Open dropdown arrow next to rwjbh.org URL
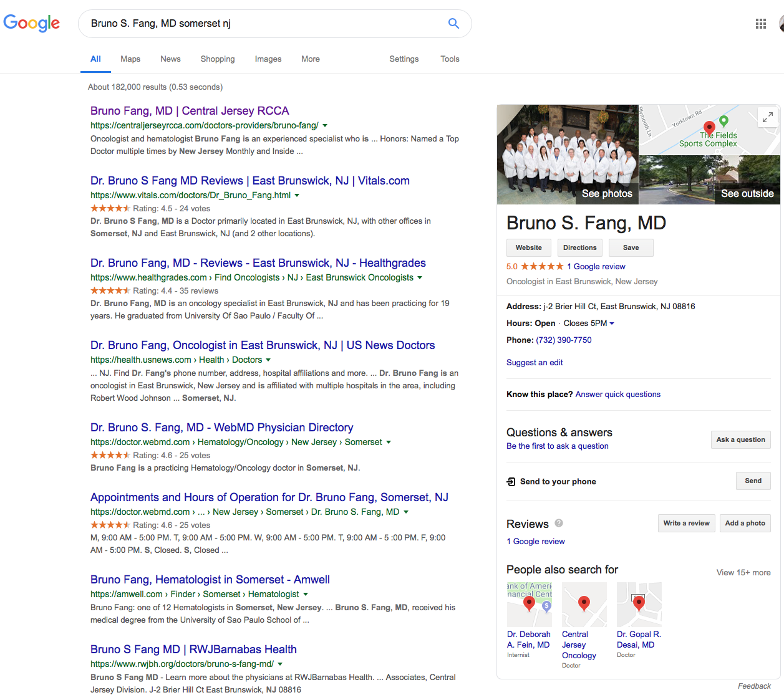 coord(280,664)
